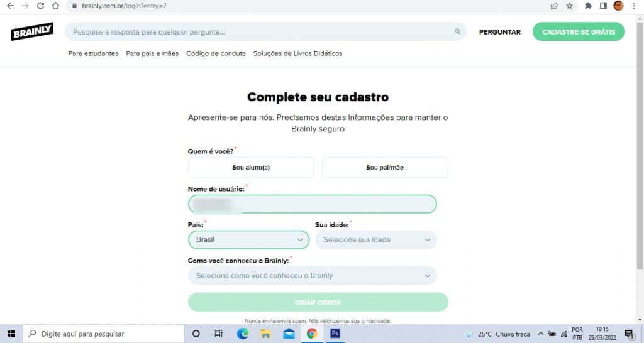The image size is (644, 343).
Task: Click the CRIAR CONTA button
Action: pyautogui.click(x=318, y=302)
